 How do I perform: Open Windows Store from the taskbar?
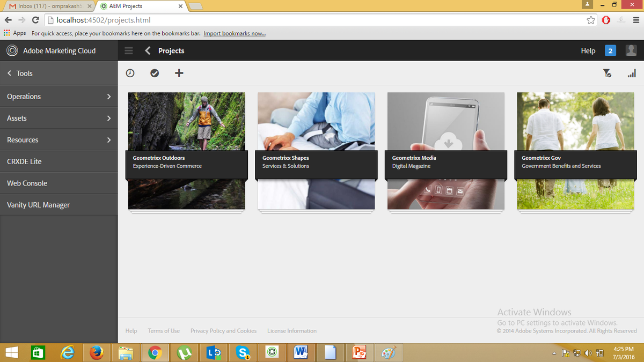pos(38,352)
